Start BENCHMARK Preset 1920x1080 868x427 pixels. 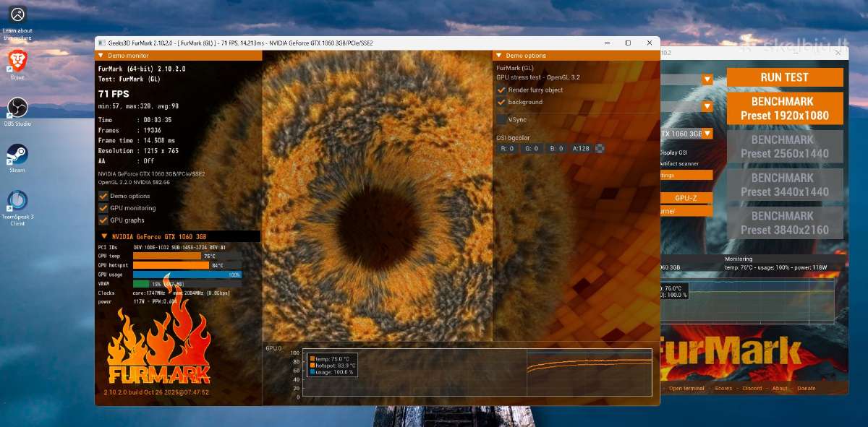pos(785,108)
